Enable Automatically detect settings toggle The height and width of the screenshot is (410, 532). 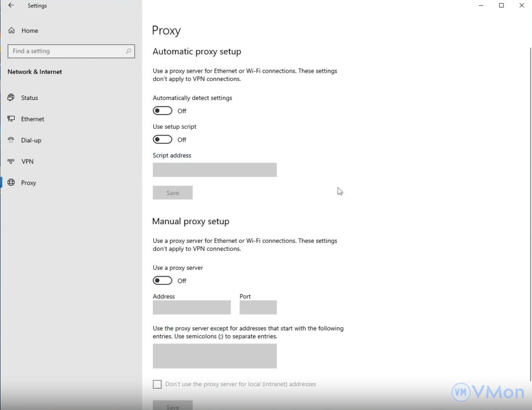163,111
